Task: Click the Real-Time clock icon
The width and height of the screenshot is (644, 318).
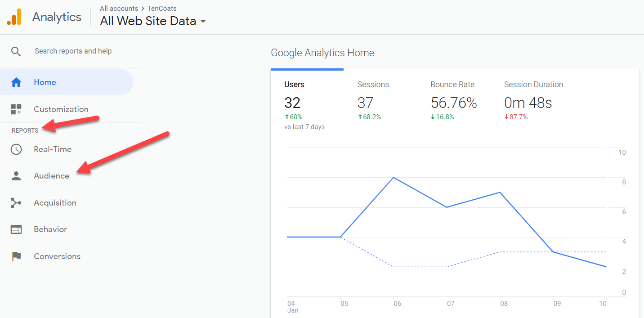Action: pyautogui.click(x=16, y=149)
